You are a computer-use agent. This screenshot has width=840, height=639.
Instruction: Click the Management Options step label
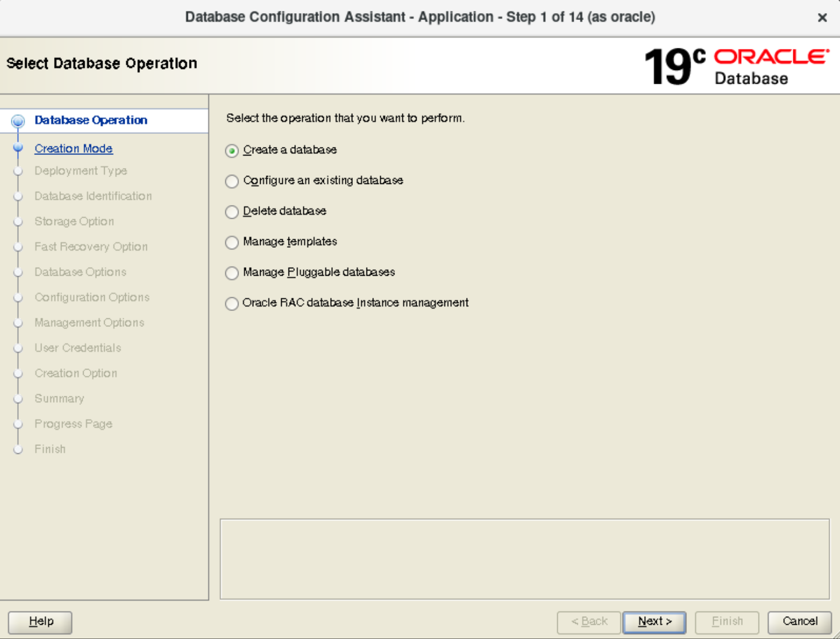89,323
